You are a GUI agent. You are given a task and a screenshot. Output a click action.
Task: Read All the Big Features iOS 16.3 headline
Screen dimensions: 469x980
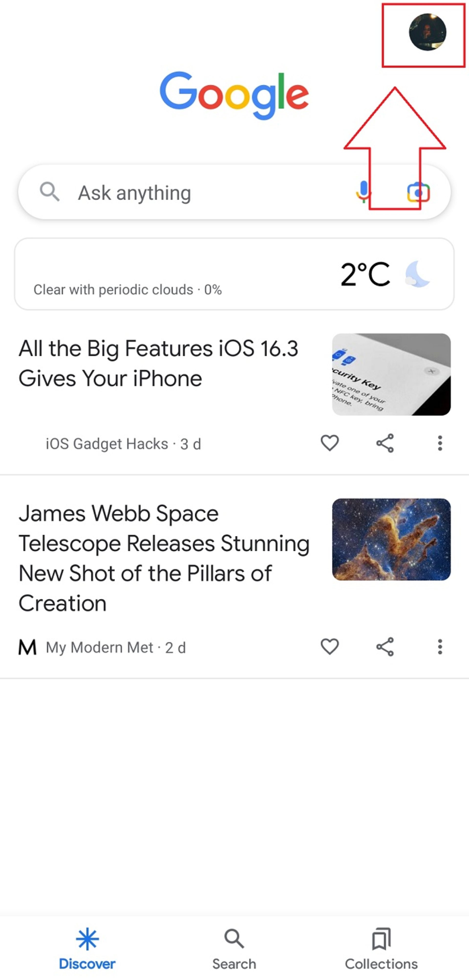click(x=158, y=363)
